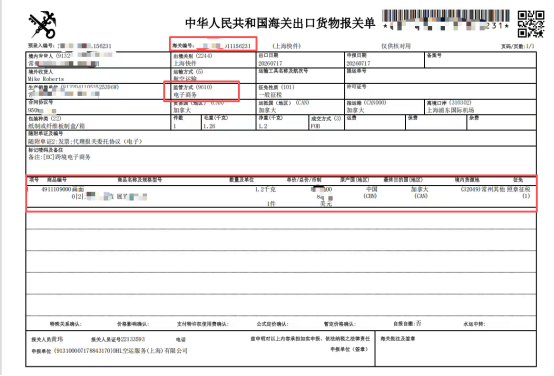The height and width of the screenshot is (376, 554).
Task: Click the 境内货源地 value (32049)常州其他
Action: click(x=483, y=189)
